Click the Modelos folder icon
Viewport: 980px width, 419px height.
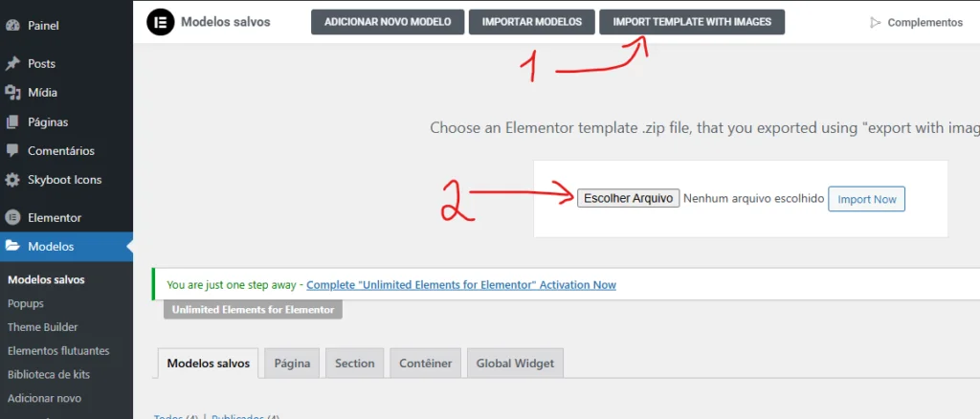(x=12, y=247)
